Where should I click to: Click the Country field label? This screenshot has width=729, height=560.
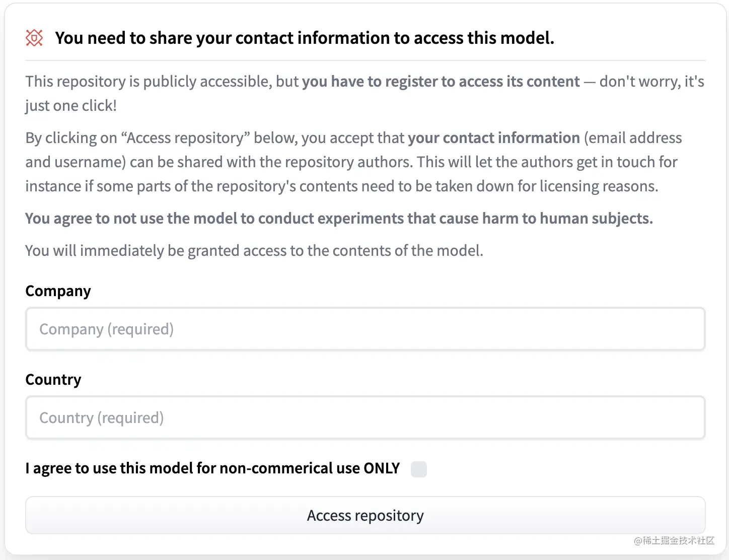(53, 380)
